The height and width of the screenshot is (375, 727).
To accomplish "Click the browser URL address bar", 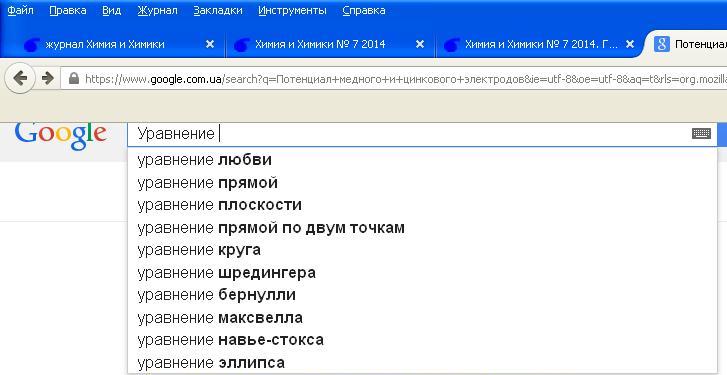I will 394,78.
